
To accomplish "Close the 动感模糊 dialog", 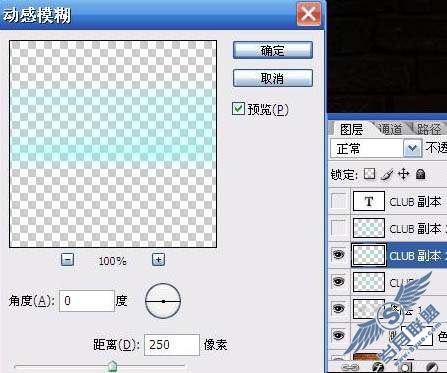I will pos(309,14).
